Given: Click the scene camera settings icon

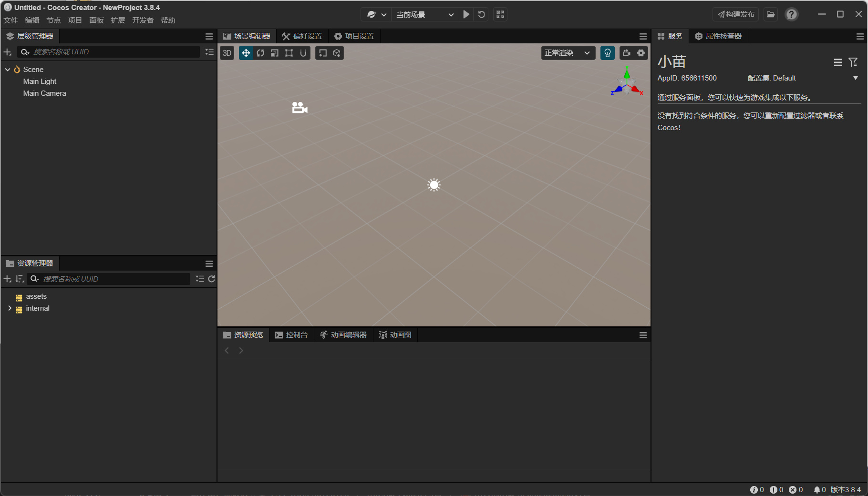Looking at the screenshot, I should point(627,53).
